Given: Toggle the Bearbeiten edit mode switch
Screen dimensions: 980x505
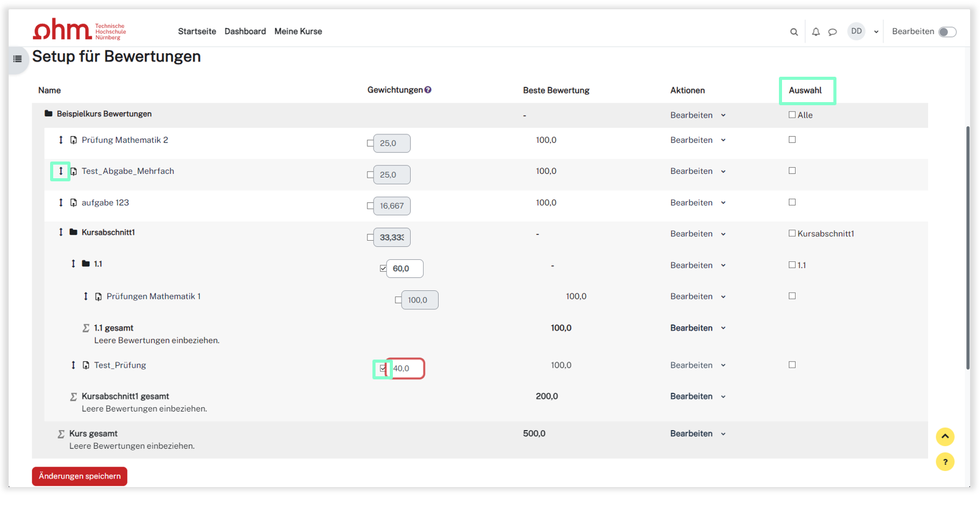Looking at the screenshot, I should pyautogui.click(x=947, y=32).
